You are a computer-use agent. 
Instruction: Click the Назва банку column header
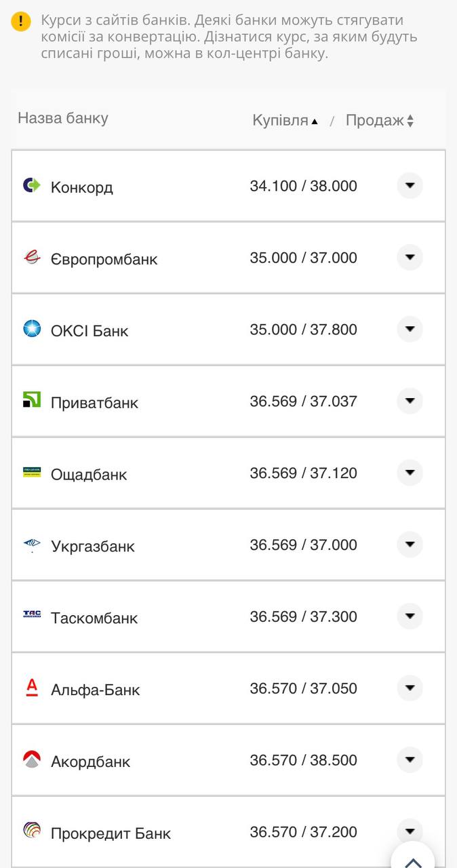63,118
